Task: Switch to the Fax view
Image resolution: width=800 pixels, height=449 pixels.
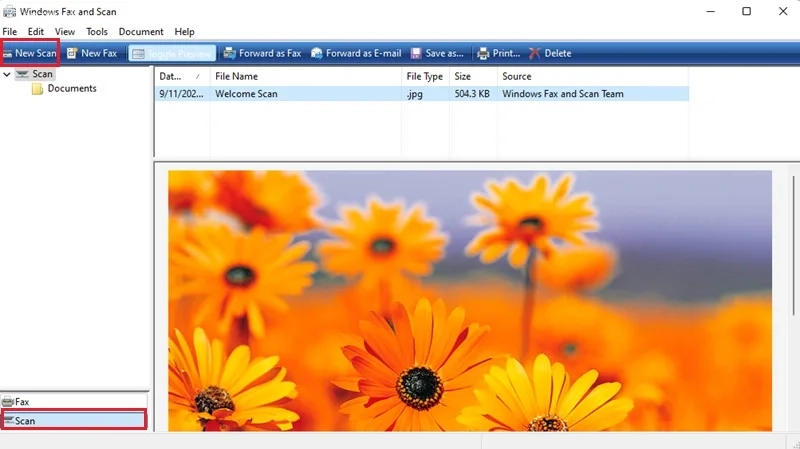Action: [x=74, y=402]
